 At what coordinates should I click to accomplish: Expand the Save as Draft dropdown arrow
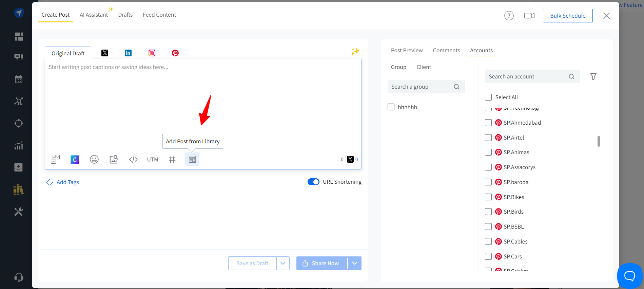[283, 263]
